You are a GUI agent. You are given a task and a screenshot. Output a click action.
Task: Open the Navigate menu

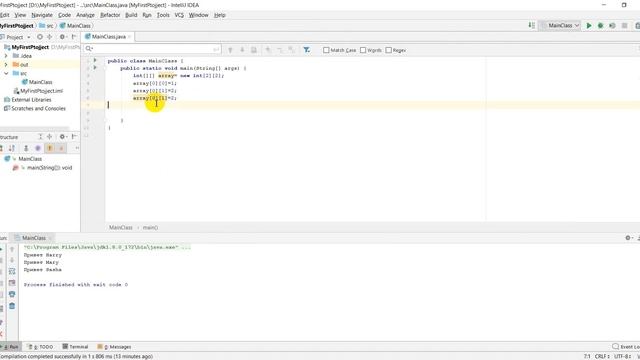[x=42, y=15]
